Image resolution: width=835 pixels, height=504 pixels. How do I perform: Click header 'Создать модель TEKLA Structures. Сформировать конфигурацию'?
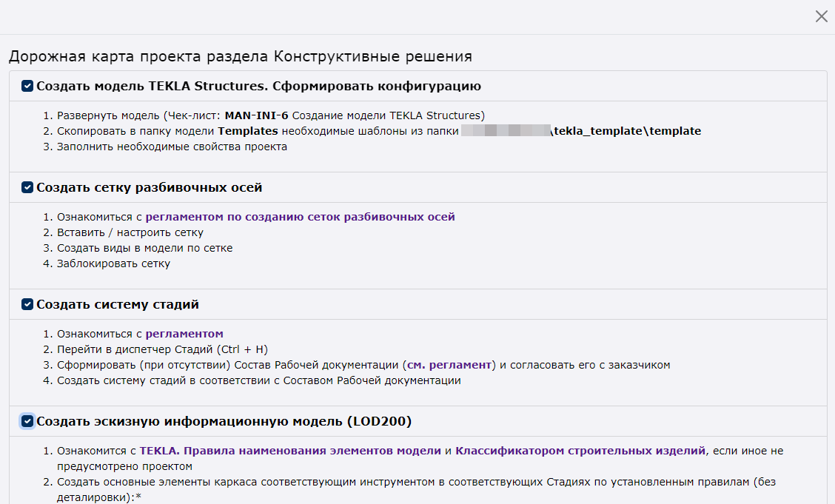tap(259, 86)
